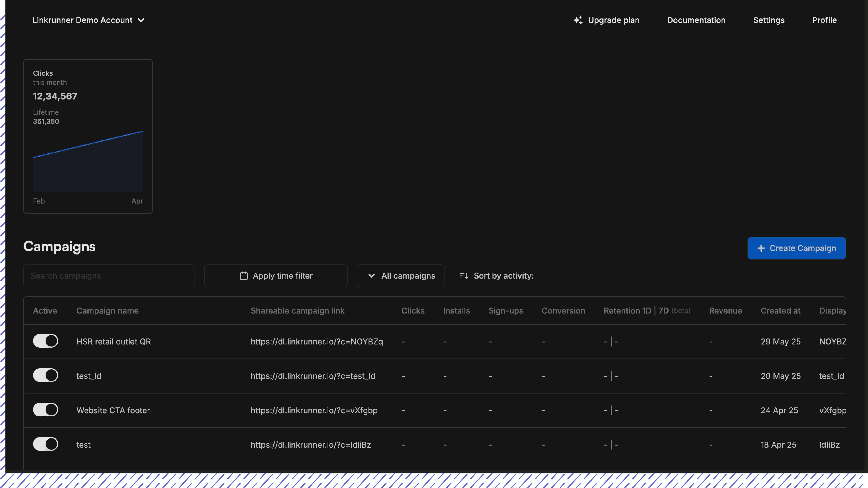
Task: Click the sort arrow icon beside Sort by activity
Action: click(464, 276)
